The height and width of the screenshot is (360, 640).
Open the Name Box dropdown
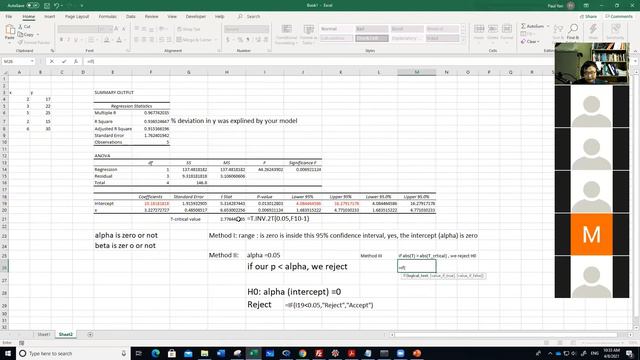(31, 61)
